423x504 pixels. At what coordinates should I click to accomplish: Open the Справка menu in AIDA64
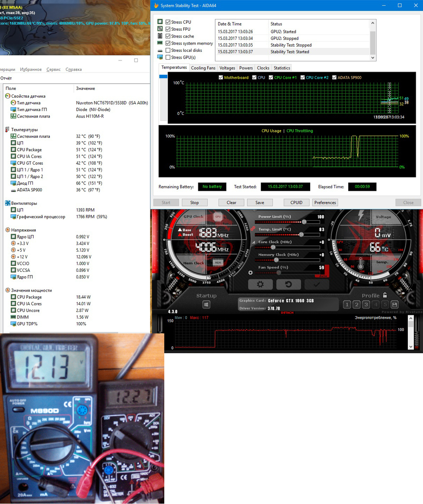click(73, 70)
